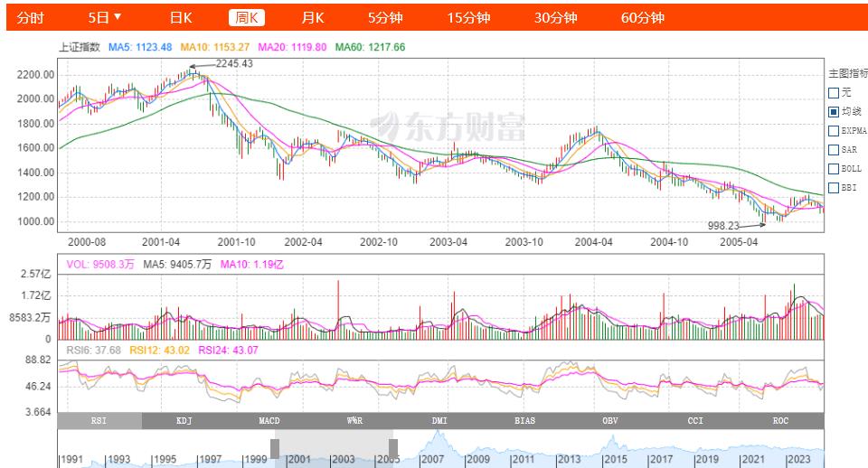Switch to the KDJ indicator tab
The width and height of the screenshot is (868, 468).
(x=184, y=421)
